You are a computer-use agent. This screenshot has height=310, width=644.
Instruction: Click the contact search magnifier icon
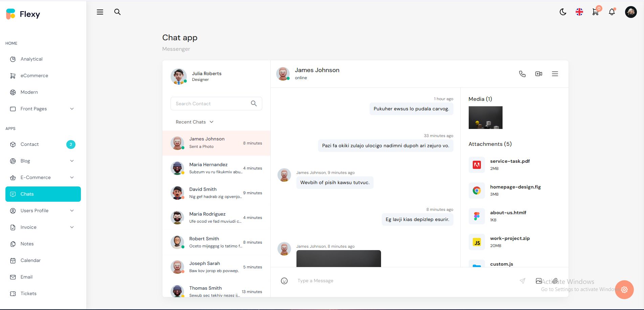[254, 104]
